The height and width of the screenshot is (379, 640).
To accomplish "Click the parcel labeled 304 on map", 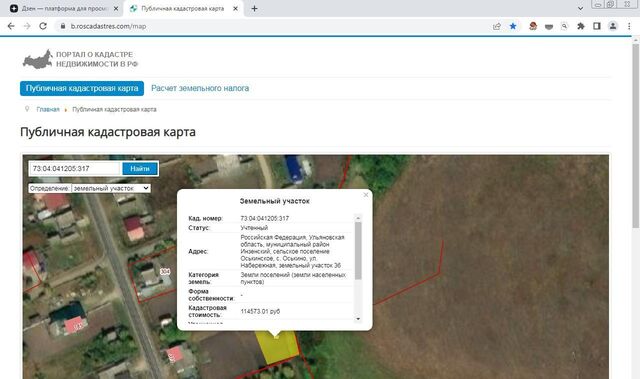I will pyautogui.click(x=165, y=272).
